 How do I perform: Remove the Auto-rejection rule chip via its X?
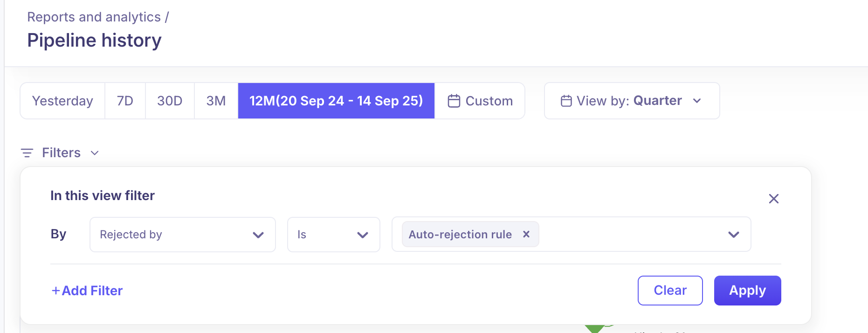526,234
